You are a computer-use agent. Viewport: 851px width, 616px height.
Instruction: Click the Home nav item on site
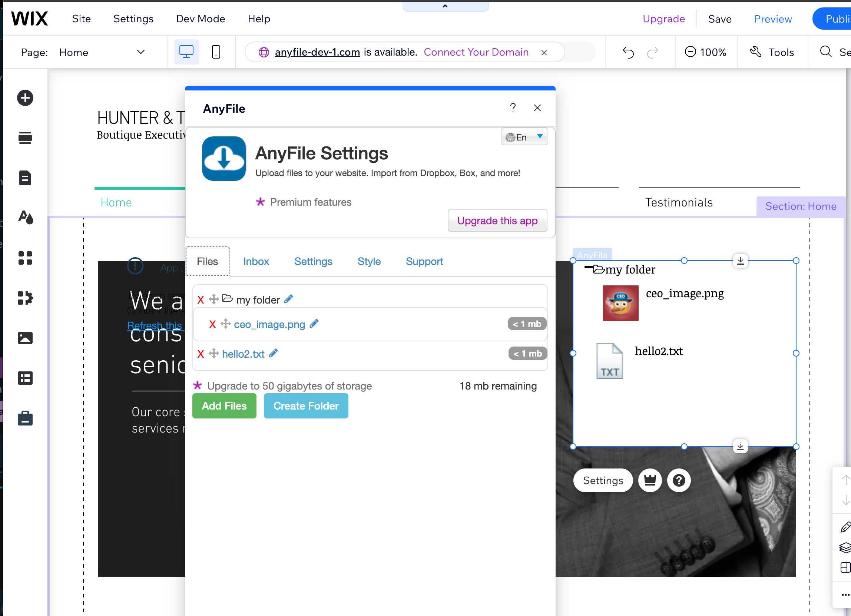(x=116, y=203)
